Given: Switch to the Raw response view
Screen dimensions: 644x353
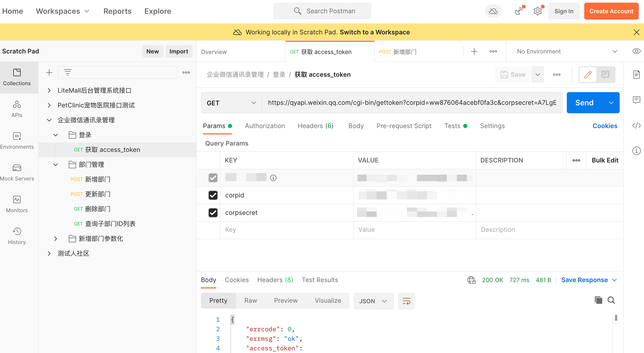Looking at the screenshot, I should tap(251, 301).
